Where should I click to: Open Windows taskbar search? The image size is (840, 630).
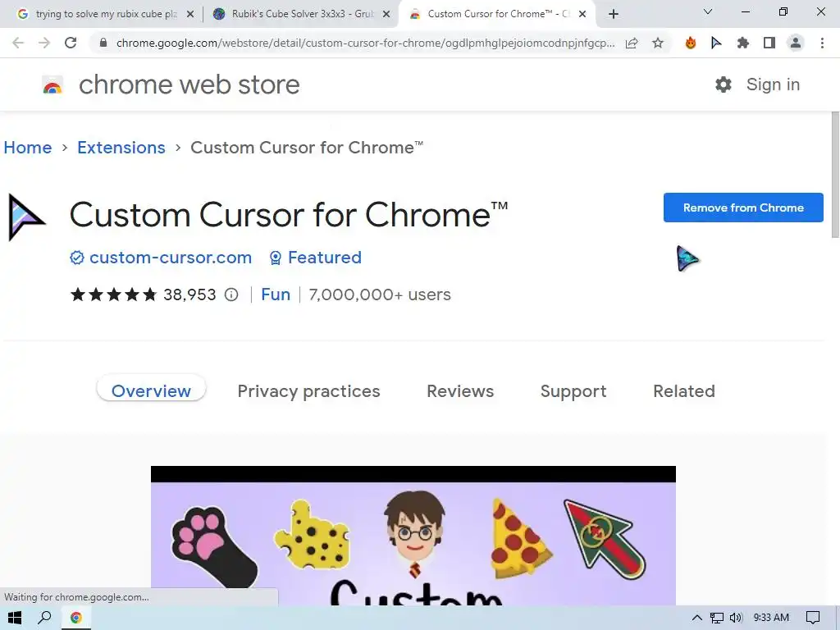pos(44,618)
